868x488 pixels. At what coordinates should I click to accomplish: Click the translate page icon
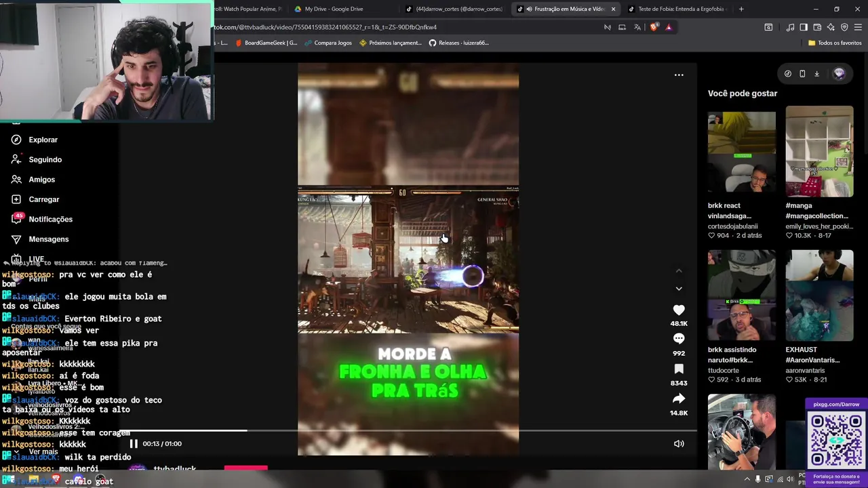pos(637,27)
